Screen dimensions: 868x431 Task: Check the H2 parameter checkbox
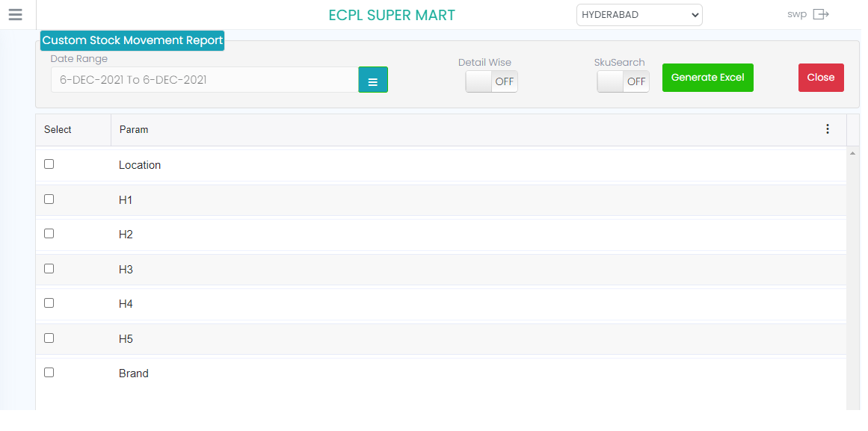click(x=49, y=234)
